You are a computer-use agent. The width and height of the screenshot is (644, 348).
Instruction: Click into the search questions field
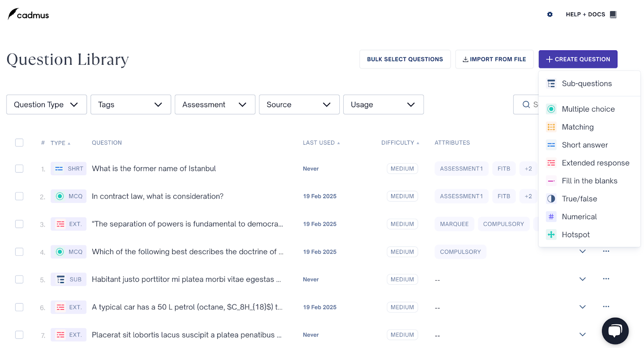[526, 105]
